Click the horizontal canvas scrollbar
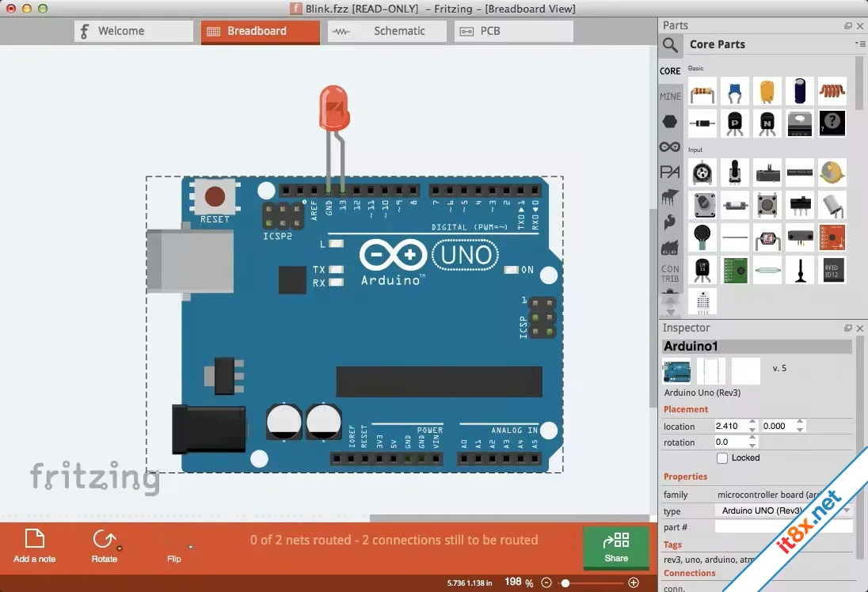The image size is (868, 592). (509, 518)
